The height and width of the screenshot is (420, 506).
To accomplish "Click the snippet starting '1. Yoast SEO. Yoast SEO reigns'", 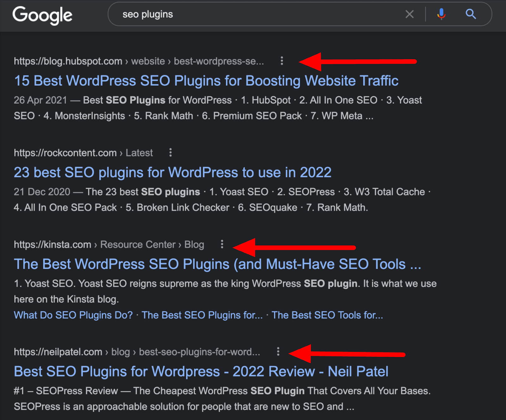I will 225,291.
